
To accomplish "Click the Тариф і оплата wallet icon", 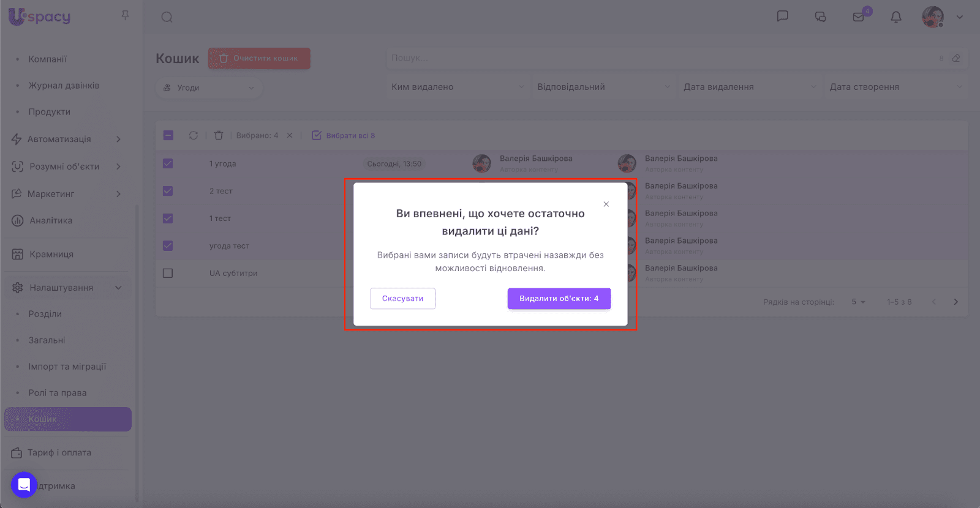I will tap(17, 453).
